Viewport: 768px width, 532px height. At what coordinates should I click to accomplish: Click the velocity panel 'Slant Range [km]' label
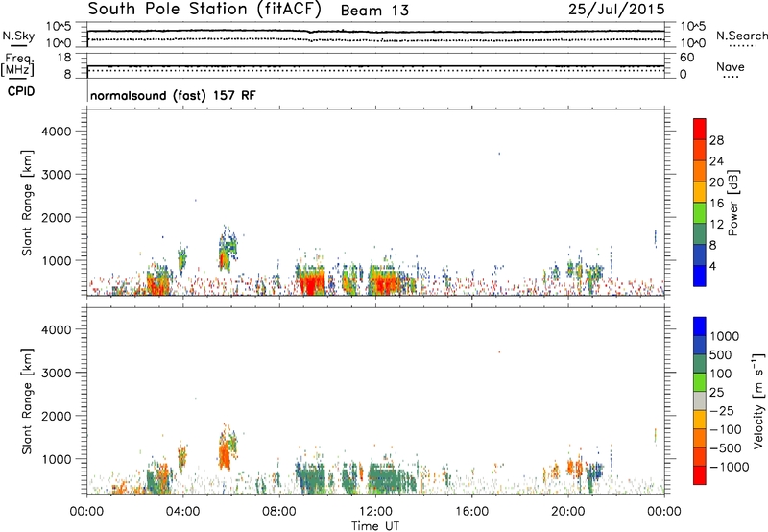tap(27, 400)
